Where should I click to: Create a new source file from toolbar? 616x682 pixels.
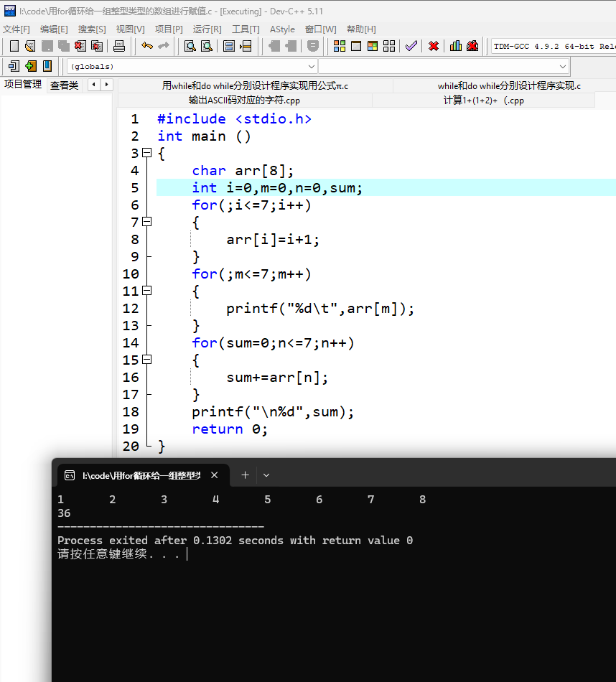[14, 46]
